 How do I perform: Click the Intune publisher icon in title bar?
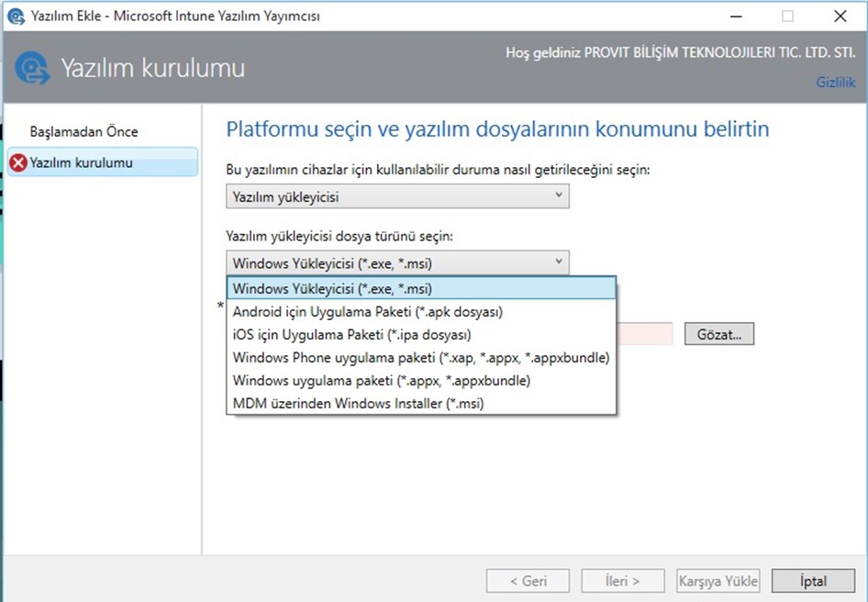point(16,17)
